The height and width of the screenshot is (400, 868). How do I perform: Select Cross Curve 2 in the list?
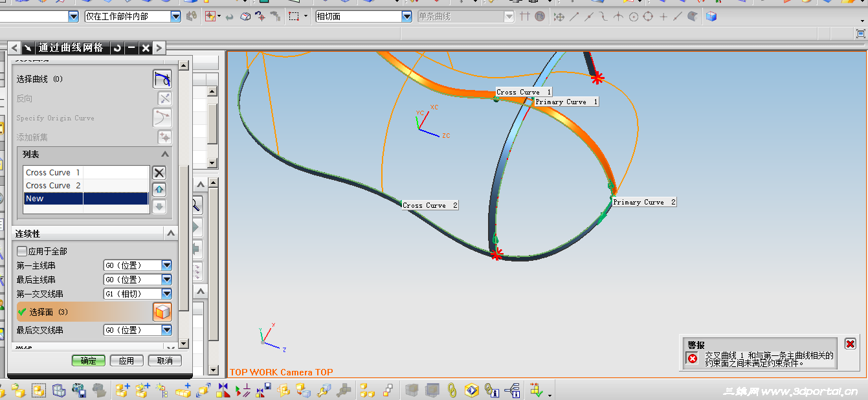click(x=86, y=186)
